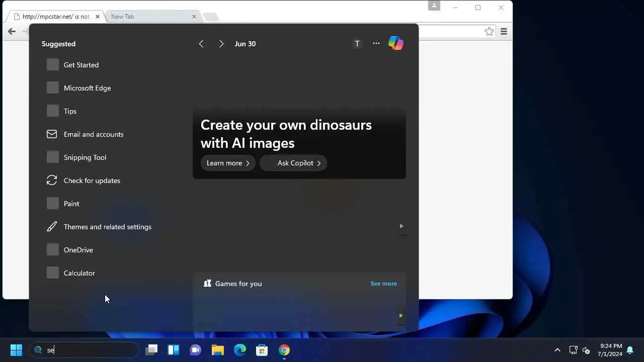Advance the Games for you carousel arrow
Image resolution: width=644 pixels, height=362 pixels.
pos(401,316)
